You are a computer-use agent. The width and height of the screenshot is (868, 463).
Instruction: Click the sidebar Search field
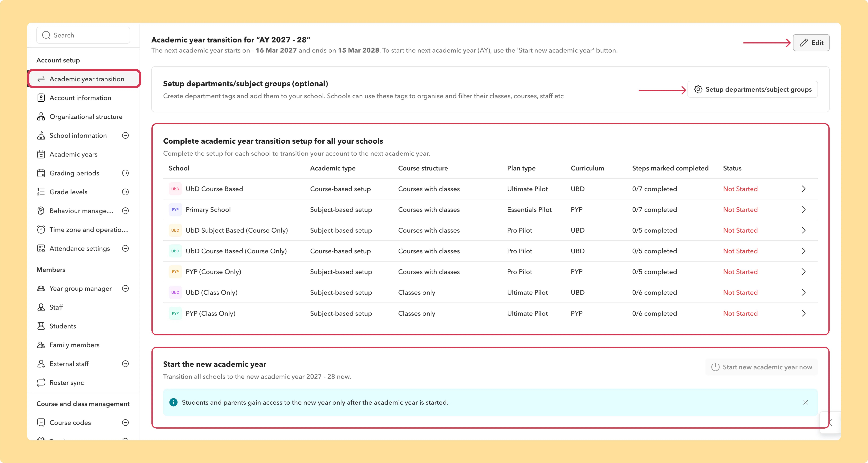pyautogui.click(x=83, y=35)
